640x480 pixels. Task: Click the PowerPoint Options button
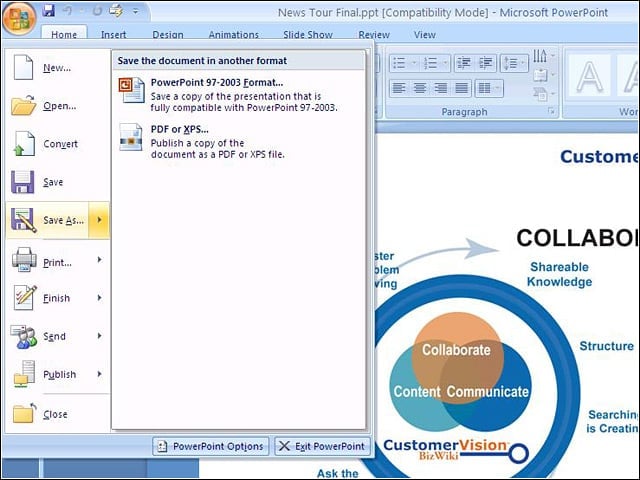pos(211,446)
